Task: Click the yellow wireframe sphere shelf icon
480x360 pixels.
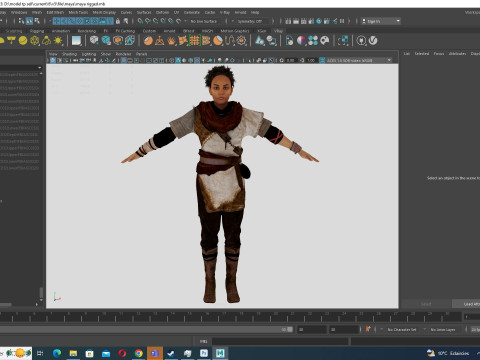Action: pyautogui.click(x=35, y=41)
